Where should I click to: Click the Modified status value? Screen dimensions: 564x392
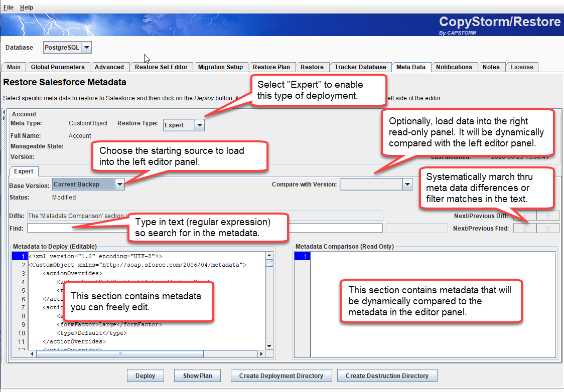[64, 198]
